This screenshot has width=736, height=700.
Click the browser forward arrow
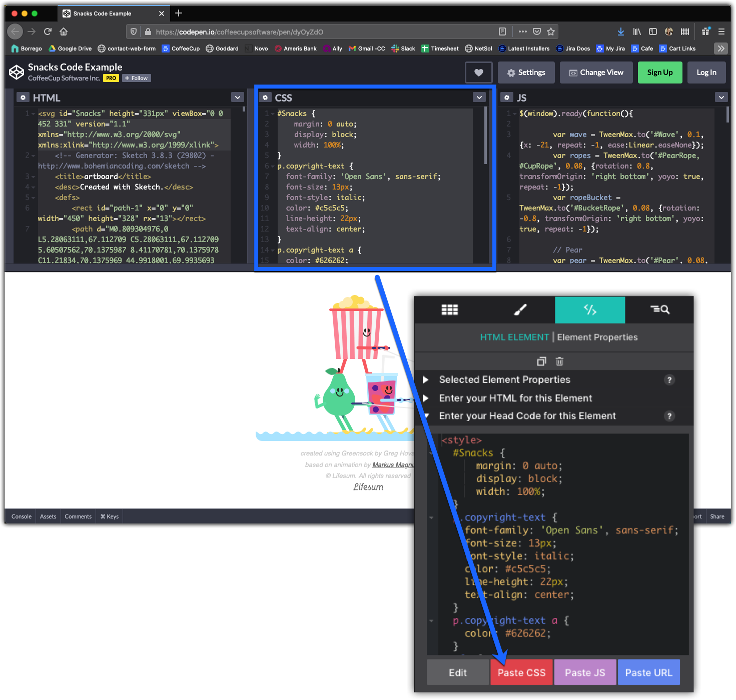[x=32, y=31]
